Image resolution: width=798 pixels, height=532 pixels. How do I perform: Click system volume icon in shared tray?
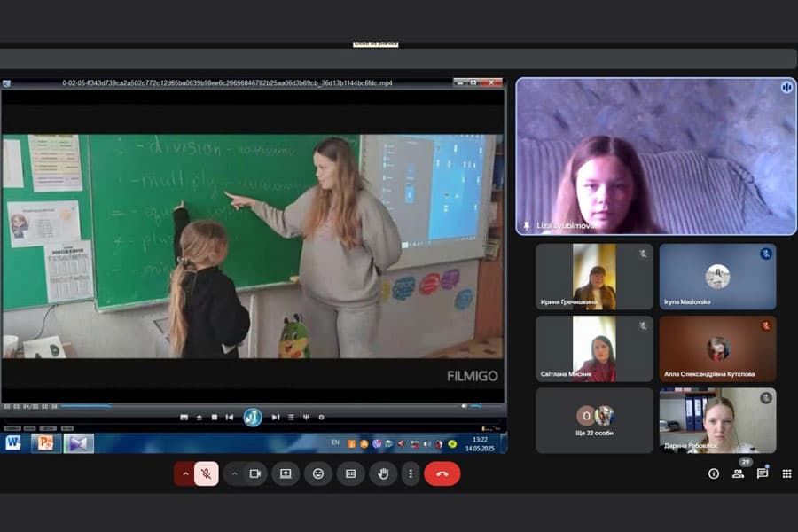(426, 443)
